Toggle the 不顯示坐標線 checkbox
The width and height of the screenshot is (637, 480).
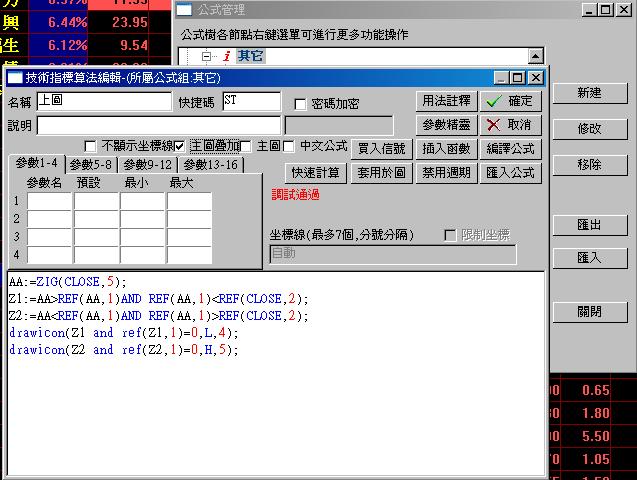tap(91, 146)
